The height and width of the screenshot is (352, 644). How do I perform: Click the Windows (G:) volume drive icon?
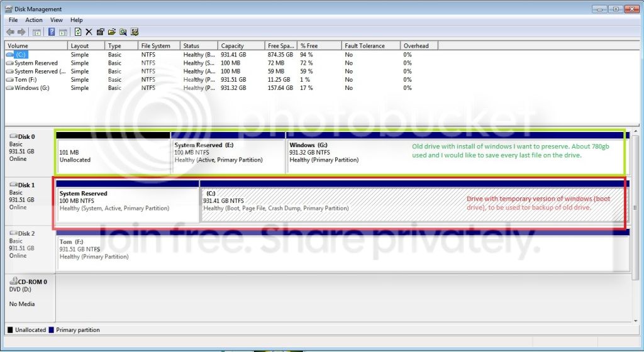click(x=10, y=88)
